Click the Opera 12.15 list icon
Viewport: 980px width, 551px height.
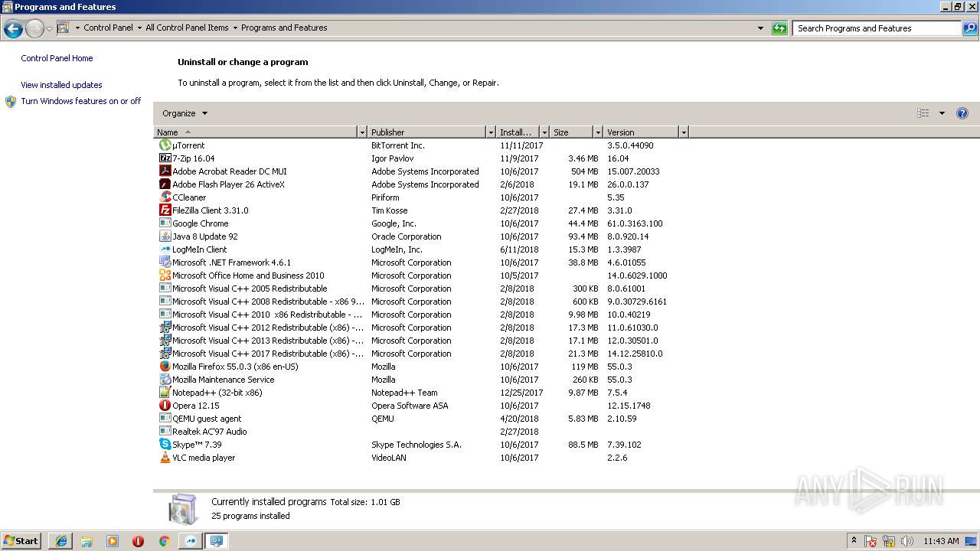tap(165, 406)
